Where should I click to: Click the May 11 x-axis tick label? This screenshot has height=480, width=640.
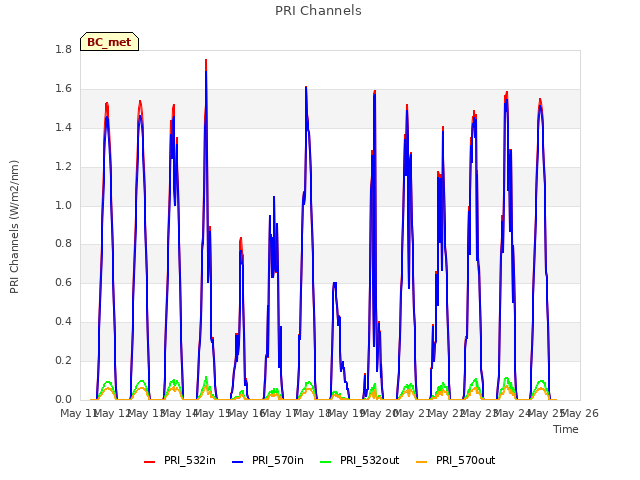coord(78,413)
